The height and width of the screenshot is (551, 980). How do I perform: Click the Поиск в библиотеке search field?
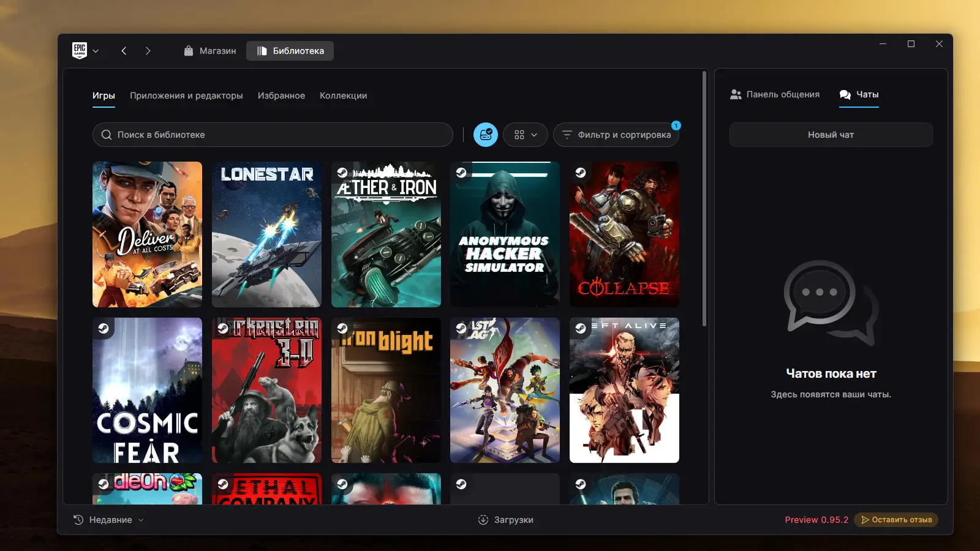[x=273, y=135]
